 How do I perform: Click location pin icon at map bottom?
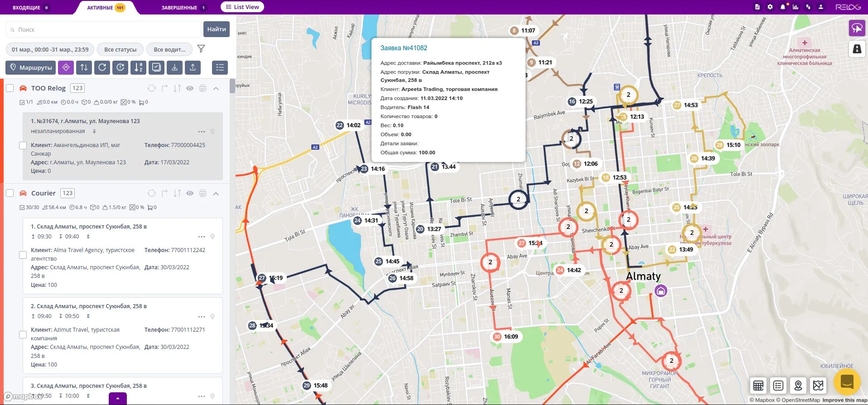click(x=798, y=386)
